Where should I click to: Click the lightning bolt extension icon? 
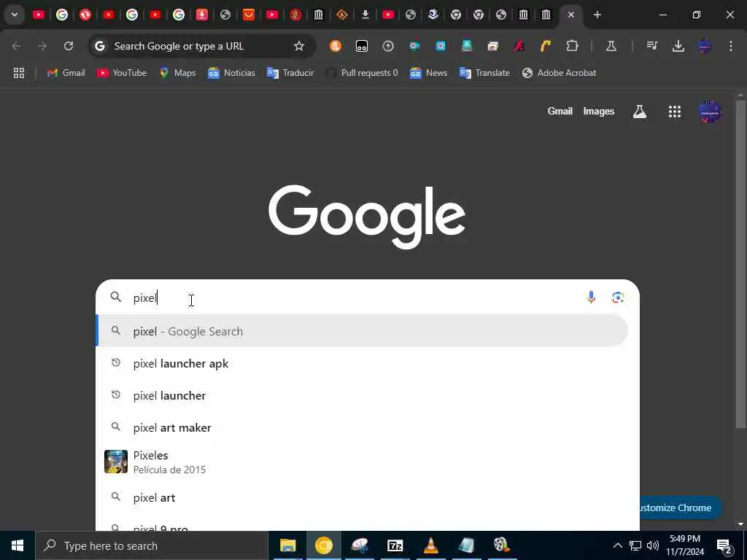[388, 46]
